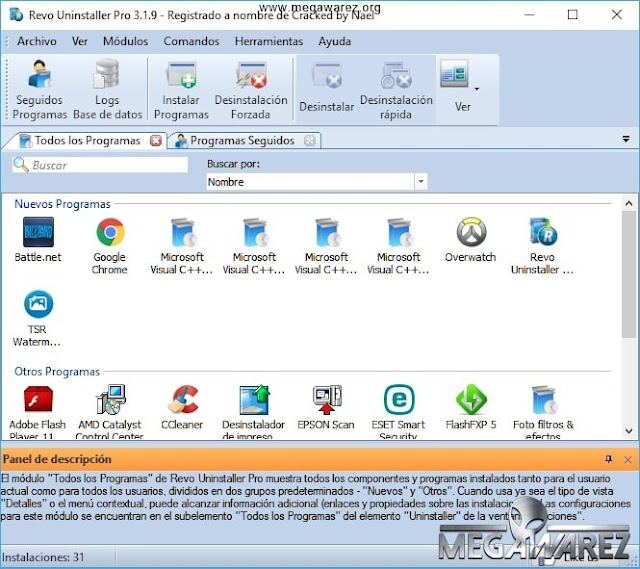Viewport: 640px width, 569px height.
Task: Open the Ver menu
Action: pyautogui.click(x=80, y=41)
